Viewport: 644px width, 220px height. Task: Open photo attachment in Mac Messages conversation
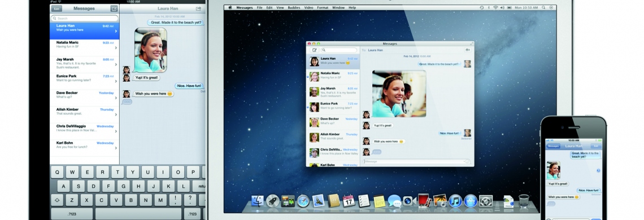pyautogui.click(x=399, y=94)
